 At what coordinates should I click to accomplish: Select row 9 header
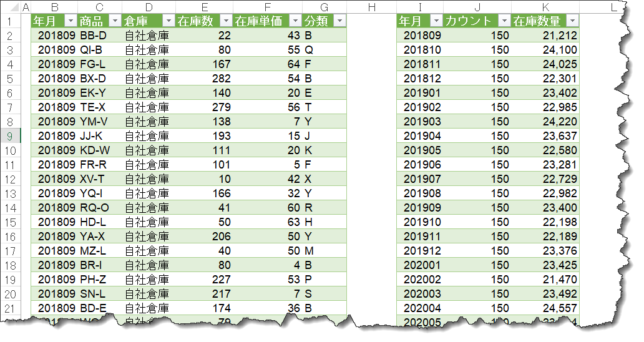point(10,136)
